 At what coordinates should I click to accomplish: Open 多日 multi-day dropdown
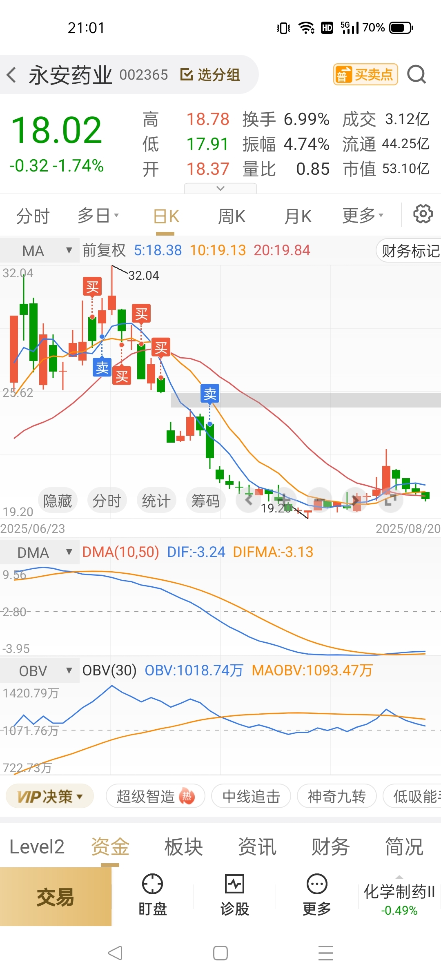coord(98,215)
